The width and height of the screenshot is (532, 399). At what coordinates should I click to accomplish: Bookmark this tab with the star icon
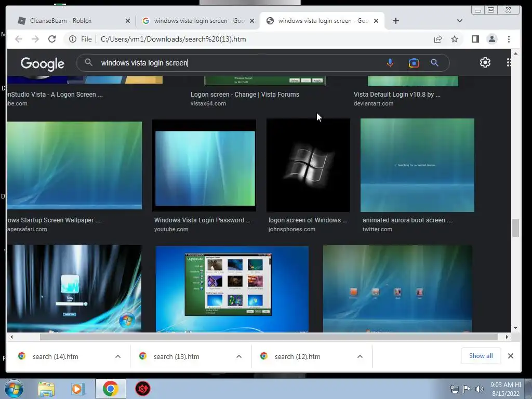(455, 39)
